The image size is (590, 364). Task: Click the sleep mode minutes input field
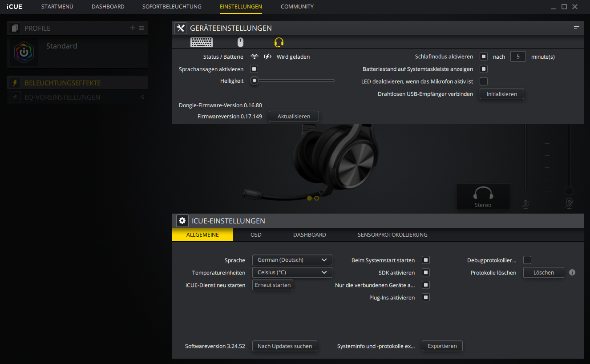(518, 57)
